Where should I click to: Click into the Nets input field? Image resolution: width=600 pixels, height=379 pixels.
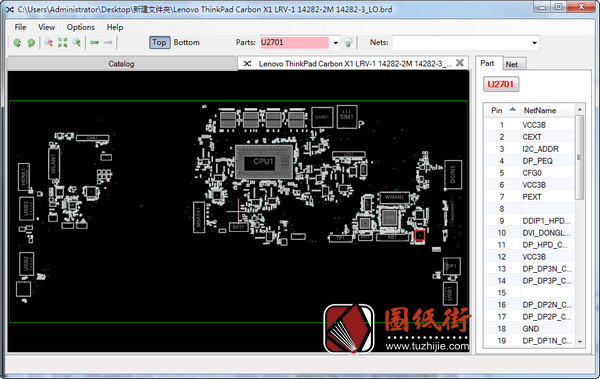pyautogui.click(x=461, y=43)
